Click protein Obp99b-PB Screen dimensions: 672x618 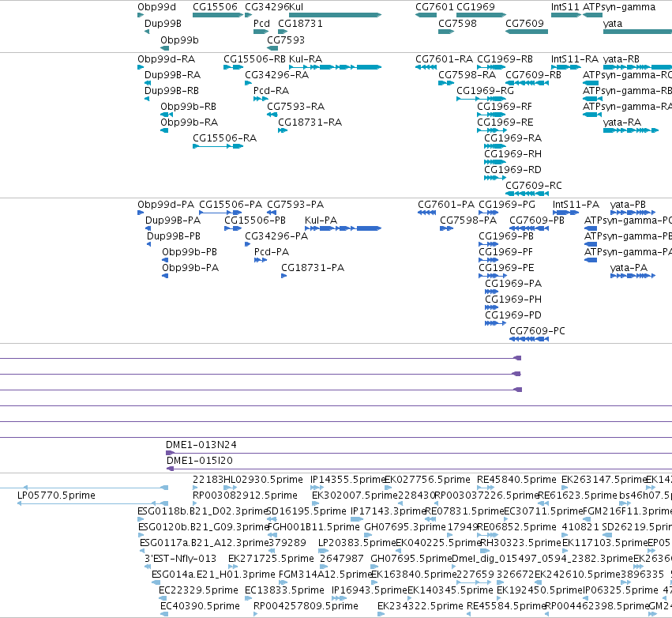pyautogui.click(x=165, y=260)
